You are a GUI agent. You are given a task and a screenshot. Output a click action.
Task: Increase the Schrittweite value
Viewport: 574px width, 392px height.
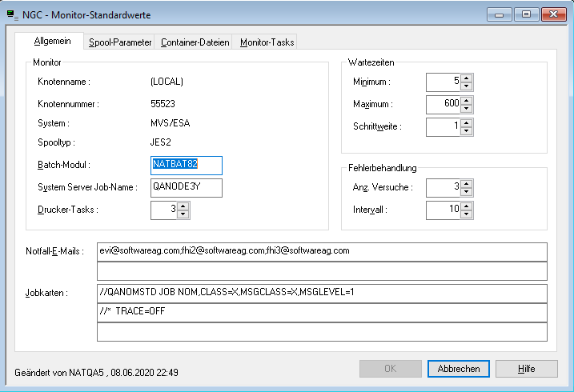click(466, 123)
